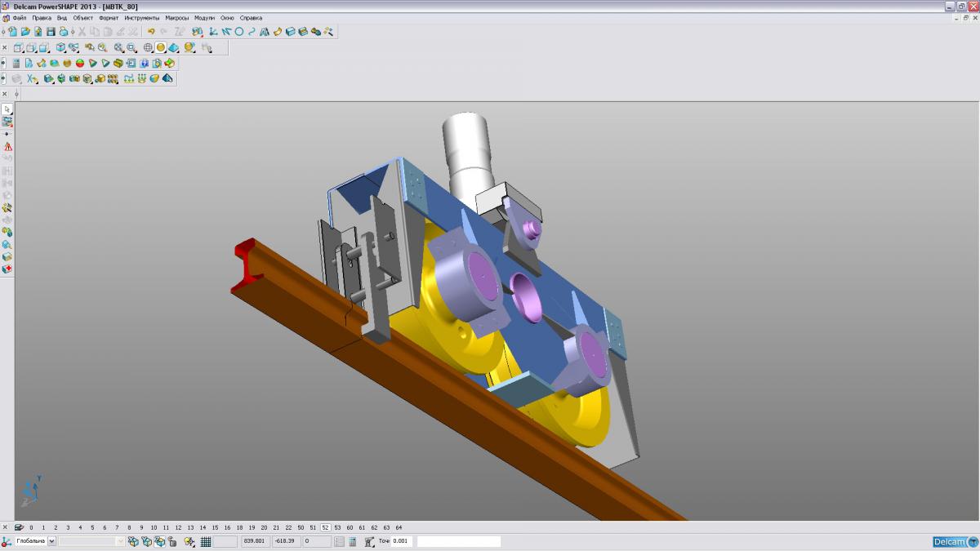Toggle level 19 visibility
This screenshot has width=980, height=551.
(x=252, y=527)
